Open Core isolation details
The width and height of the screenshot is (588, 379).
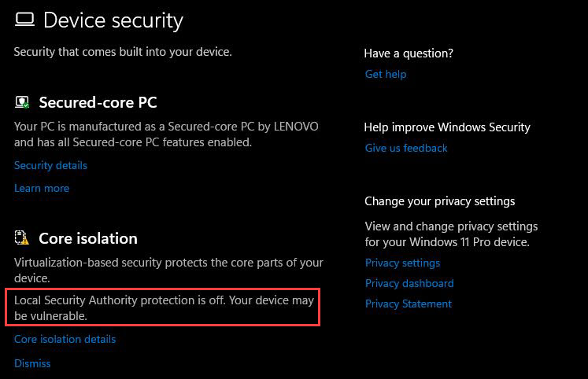pyautogui.click(x=65, y=339)
